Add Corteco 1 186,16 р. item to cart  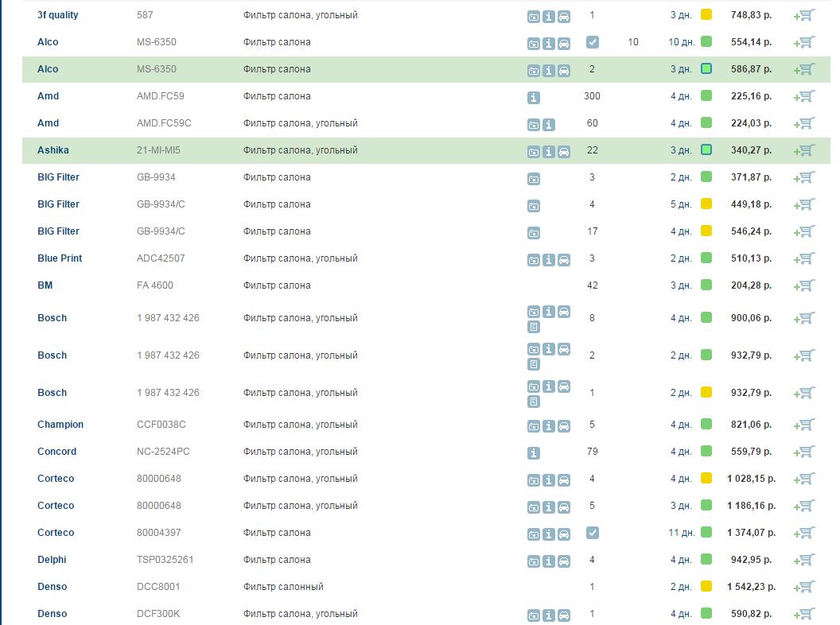tap(804, 506)
